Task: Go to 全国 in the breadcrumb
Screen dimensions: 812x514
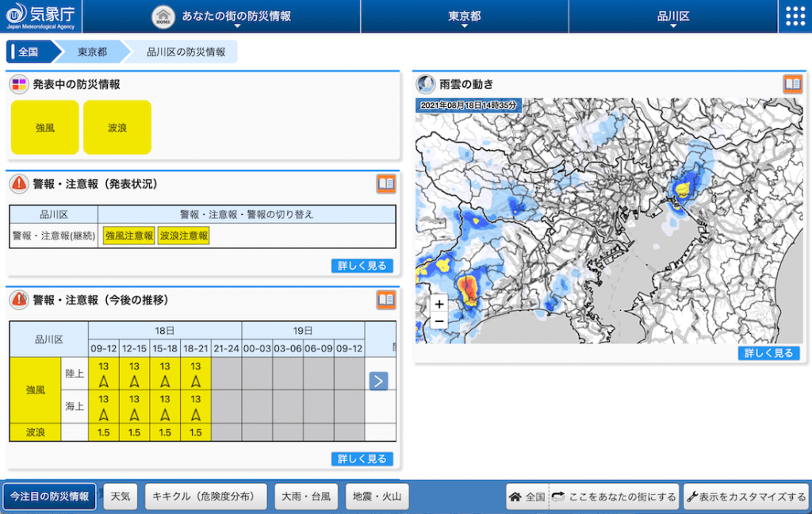Action: pyautogui.click(x=29, y=52)
